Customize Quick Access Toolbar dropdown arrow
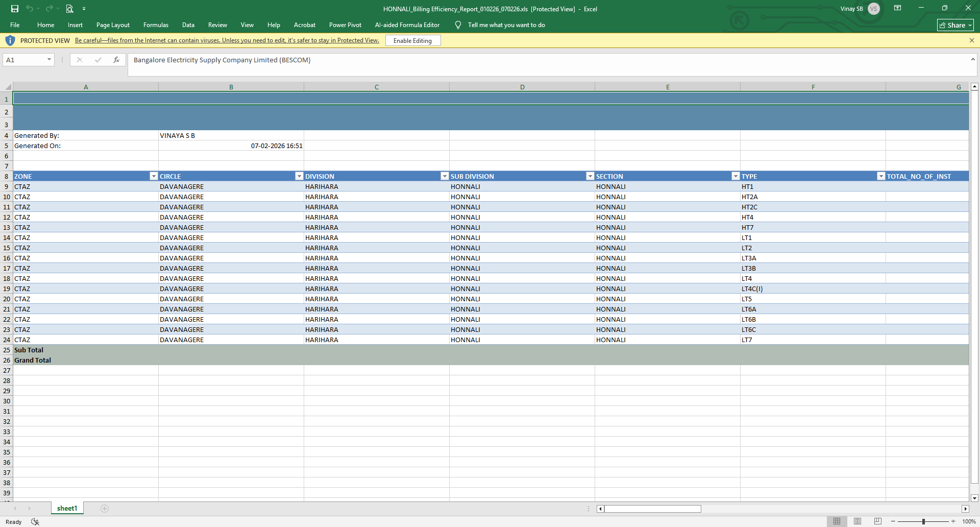Viewport: 980px width, 527px height. coord(84,9)
